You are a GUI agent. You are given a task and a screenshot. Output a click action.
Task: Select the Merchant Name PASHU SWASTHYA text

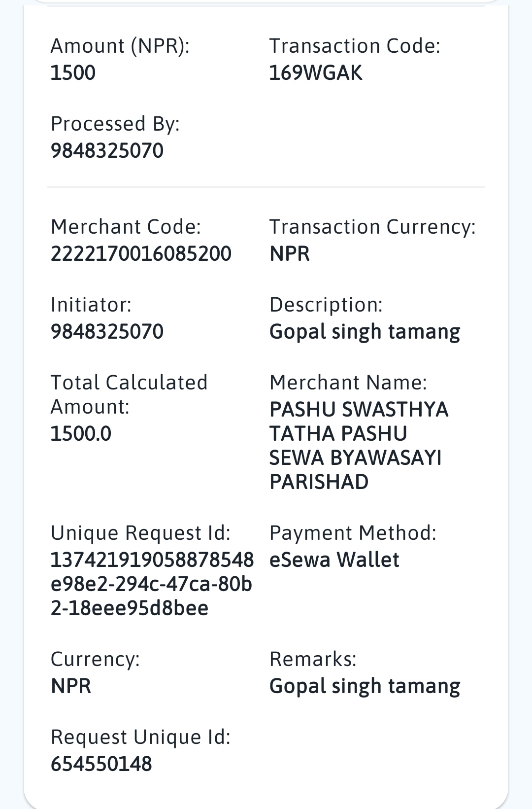(x=359, y=446)
